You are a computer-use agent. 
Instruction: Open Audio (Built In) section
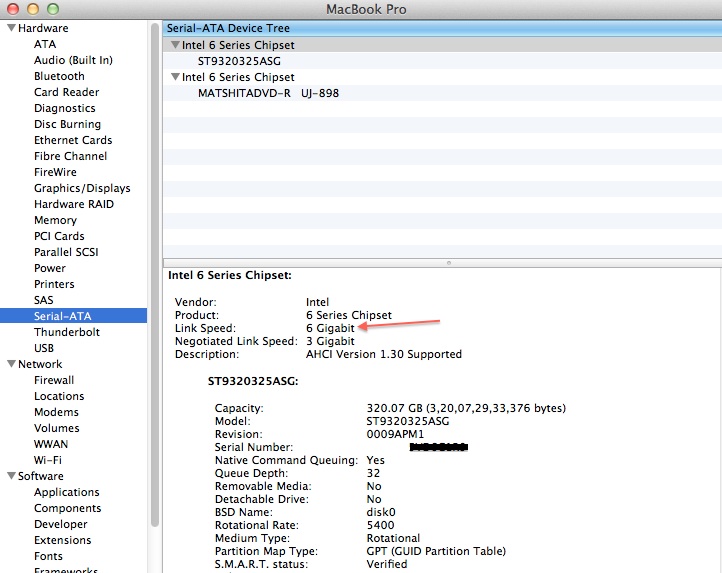pos(73,60)
